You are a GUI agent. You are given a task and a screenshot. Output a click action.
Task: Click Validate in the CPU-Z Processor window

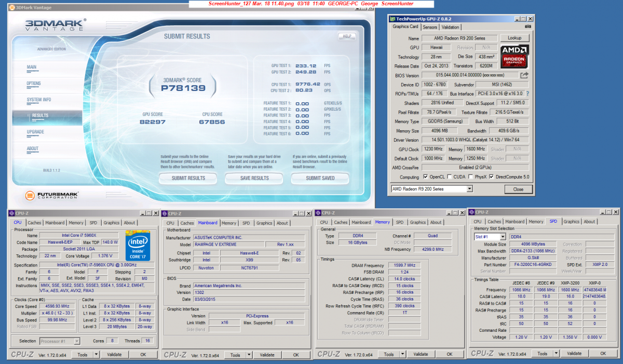tap(114, 355)
